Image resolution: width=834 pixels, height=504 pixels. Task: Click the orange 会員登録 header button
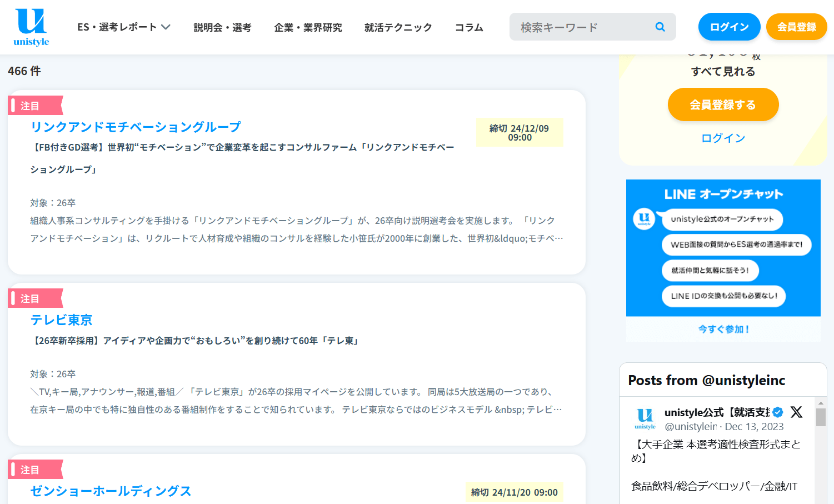pos(796,27)
